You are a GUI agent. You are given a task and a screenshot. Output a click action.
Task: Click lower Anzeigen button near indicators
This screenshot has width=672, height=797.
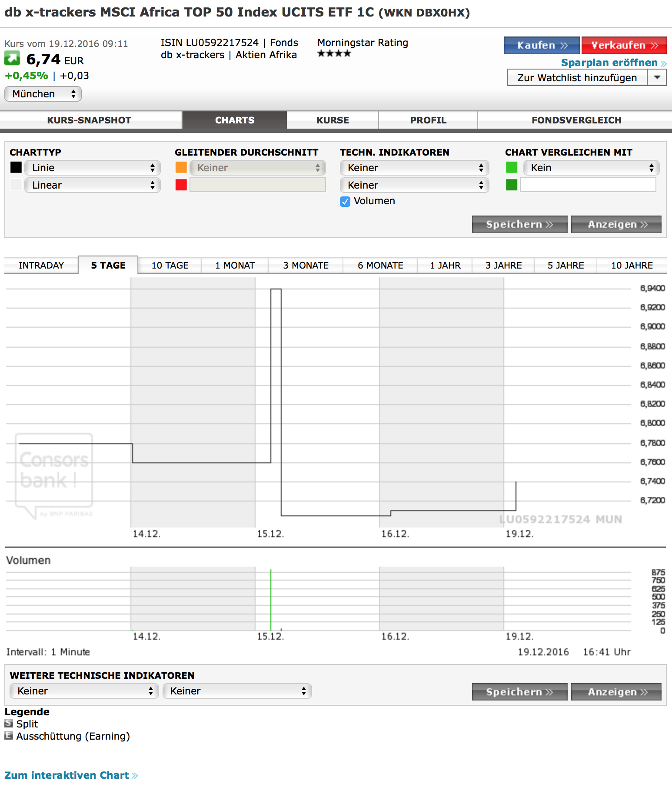tap(616, 692)
